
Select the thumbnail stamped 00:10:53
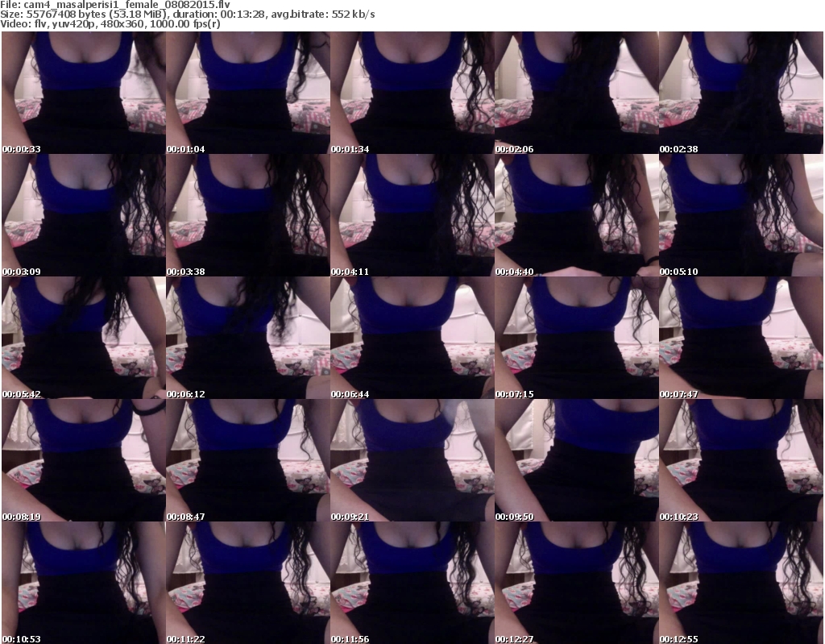[x=84, y=583]
